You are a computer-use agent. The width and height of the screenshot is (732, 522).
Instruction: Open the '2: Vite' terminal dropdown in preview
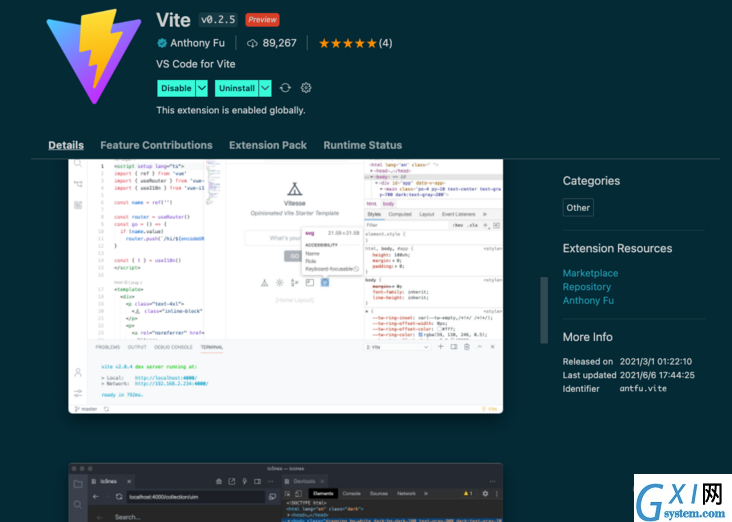tap(397, 347)
